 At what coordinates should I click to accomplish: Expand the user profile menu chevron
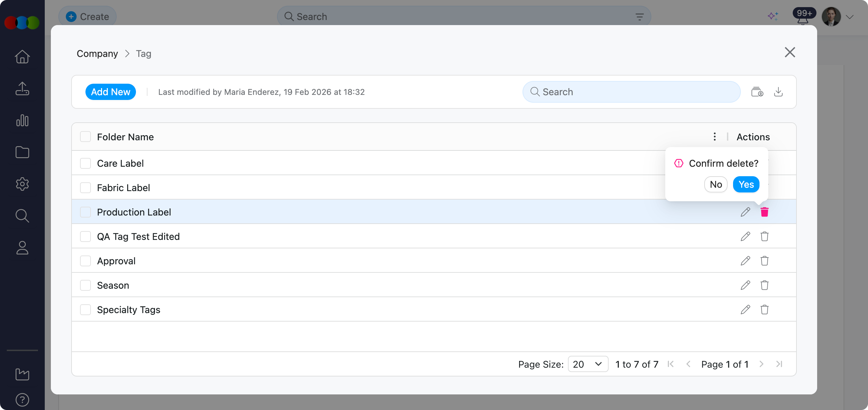click(x=849, y=17)
